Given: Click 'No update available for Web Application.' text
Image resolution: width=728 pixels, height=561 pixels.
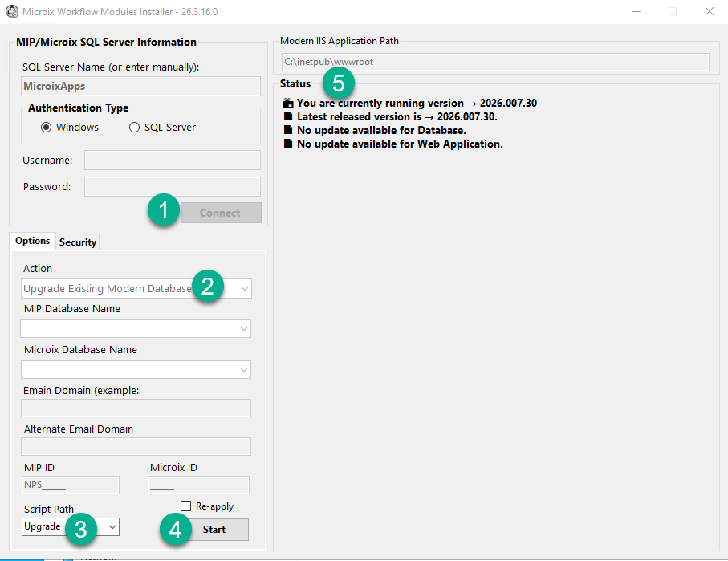Looking at the screenshot, I should pos(400,144).
